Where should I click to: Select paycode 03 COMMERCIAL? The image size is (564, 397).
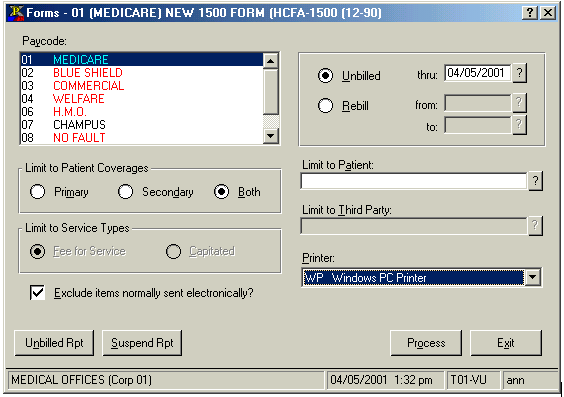point(142,86)
